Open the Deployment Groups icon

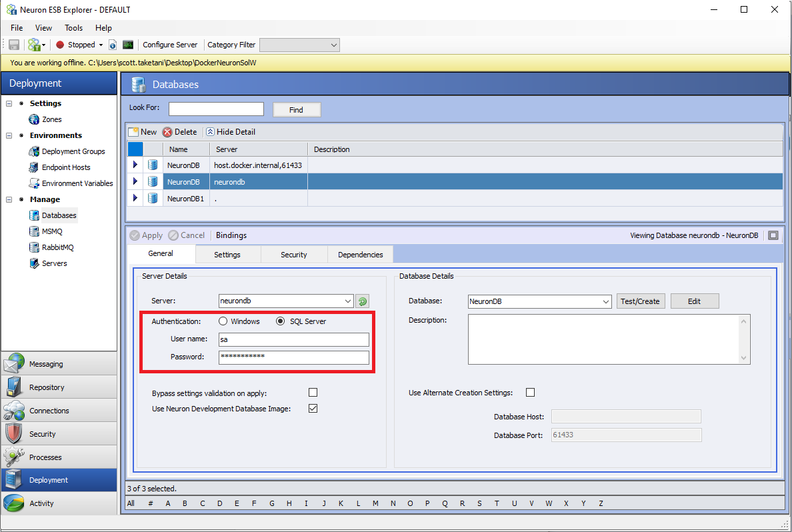(x=34, y=151)
